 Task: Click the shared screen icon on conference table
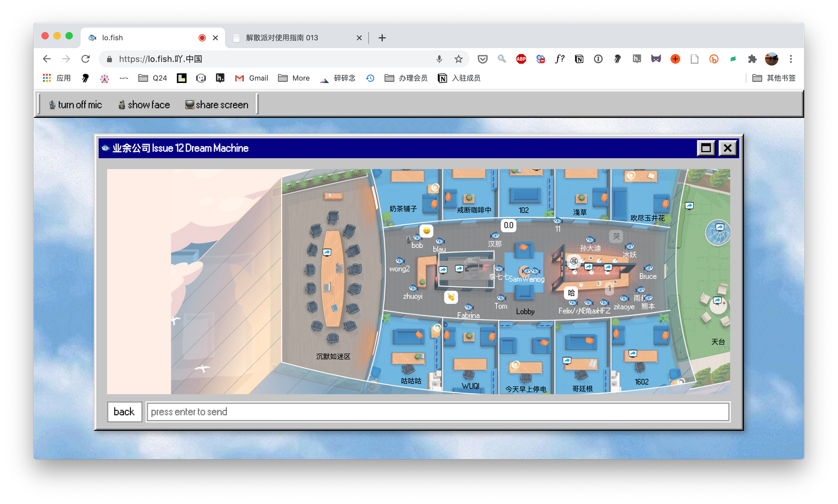(x=327, y=252)
